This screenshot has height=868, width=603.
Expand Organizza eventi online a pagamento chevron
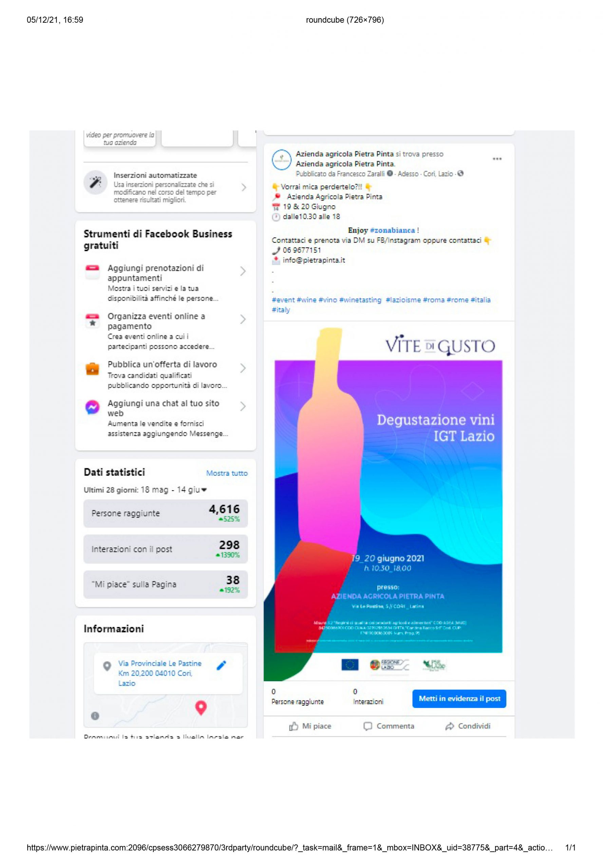pos(243,319)
